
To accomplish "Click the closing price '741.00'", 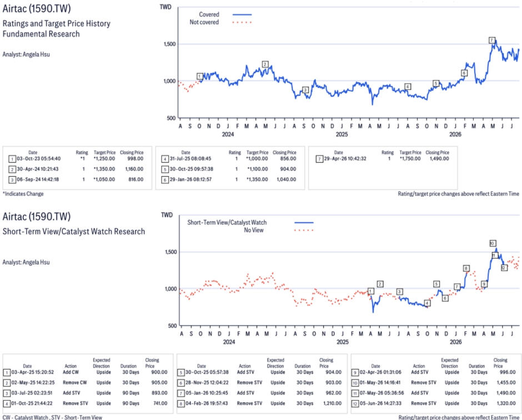I will 160,403.
